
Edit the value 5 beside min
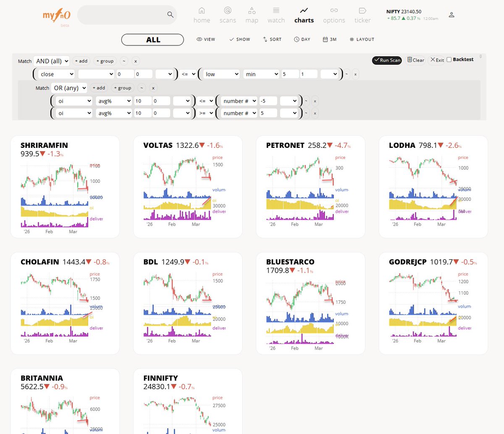(290, 74)
